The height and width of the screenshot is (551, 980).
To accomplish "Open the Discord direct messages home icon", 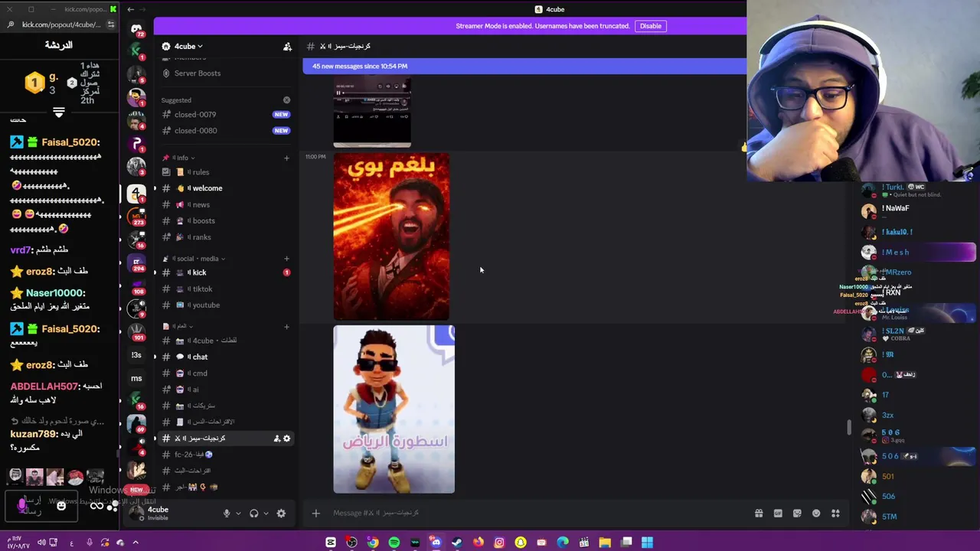I will [136, 29].
